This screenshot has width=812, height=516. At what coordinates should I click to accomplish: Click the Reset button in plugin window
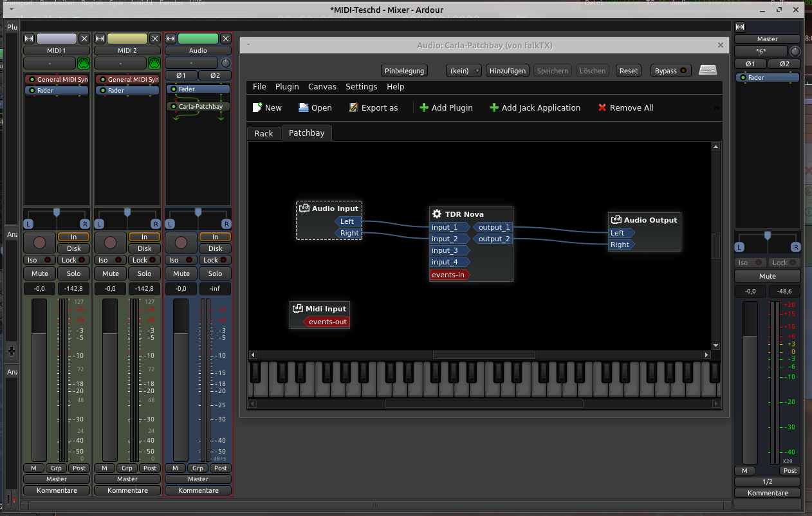click(x=629, y=71)
